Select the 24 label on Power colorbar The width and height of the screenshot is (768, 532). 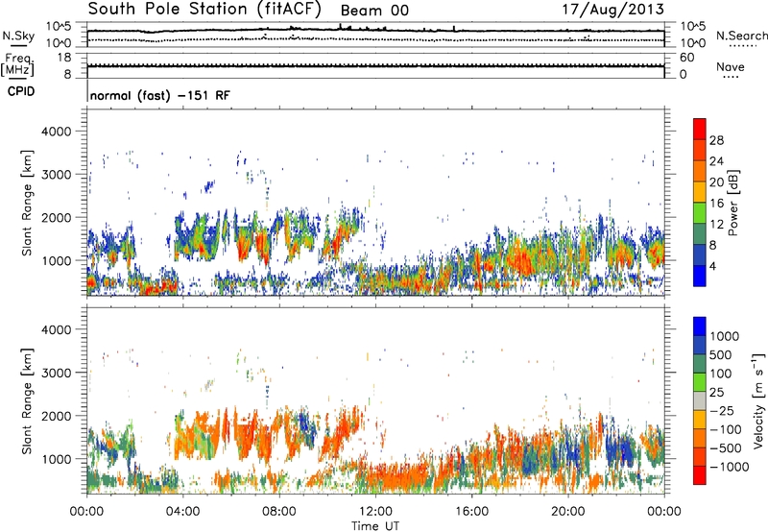coord(716,161)
